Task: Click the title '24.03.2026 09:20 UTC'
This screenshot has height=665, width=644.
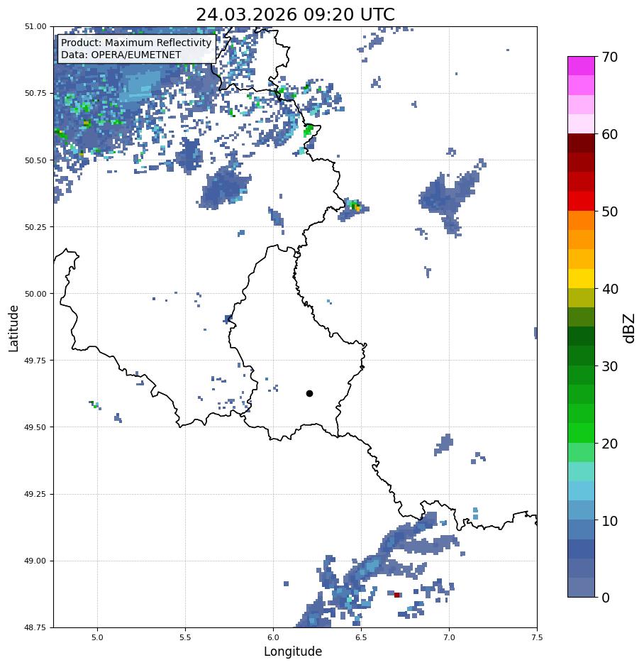Action: point(295,14)
